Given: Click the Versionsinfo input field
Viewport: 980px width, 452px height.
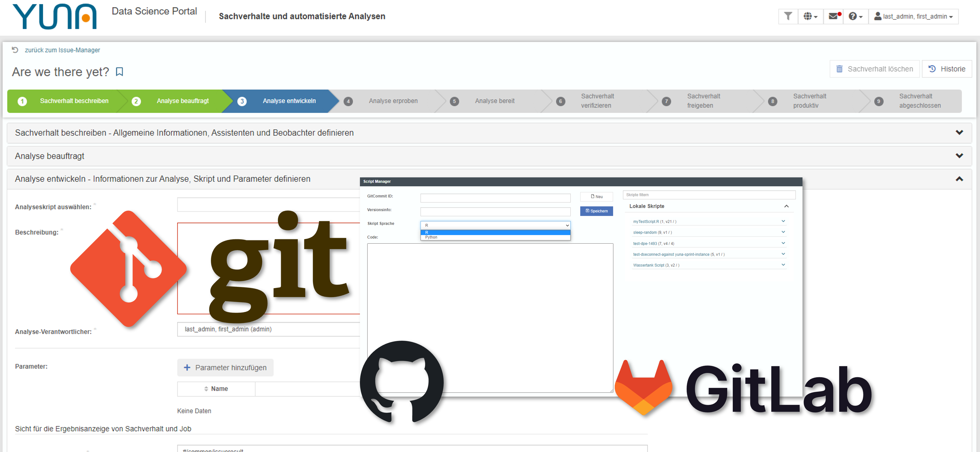Looking at the screenshot, I should point(495,211).
